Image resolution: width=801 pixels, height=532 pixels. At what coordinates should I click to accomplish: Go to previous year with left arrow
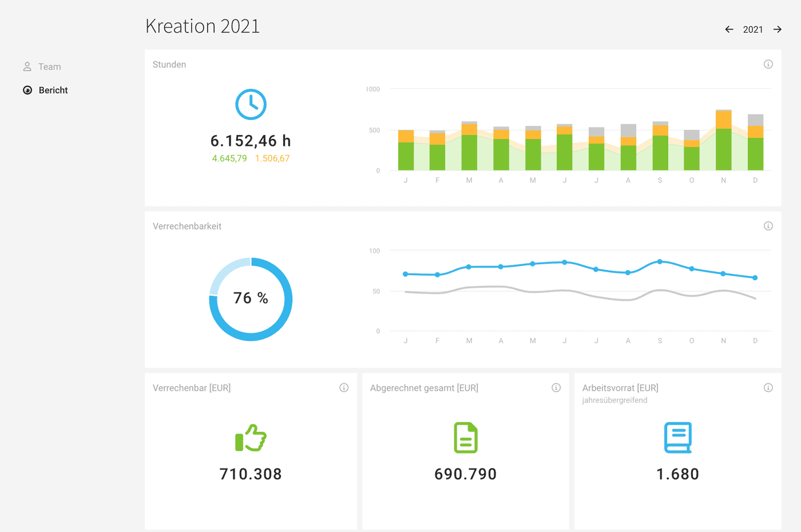(729, 29)
